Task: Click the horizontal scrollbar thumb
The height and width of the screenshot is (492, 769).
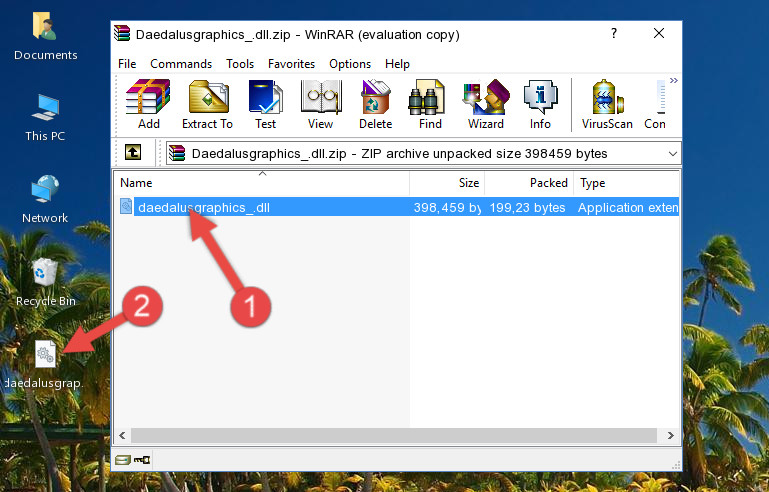Action: click(394, 436)
